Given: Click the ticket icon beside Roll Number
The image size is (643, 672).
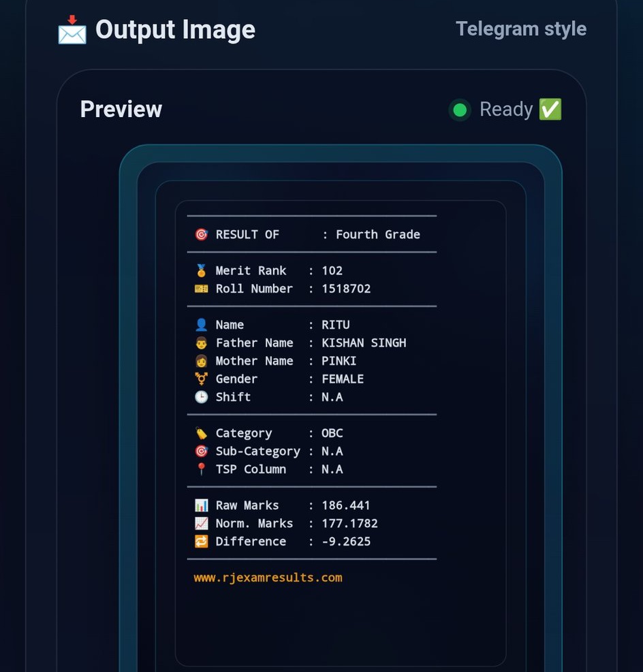Looking at the screenshot, I should click(x=202, y=289).
